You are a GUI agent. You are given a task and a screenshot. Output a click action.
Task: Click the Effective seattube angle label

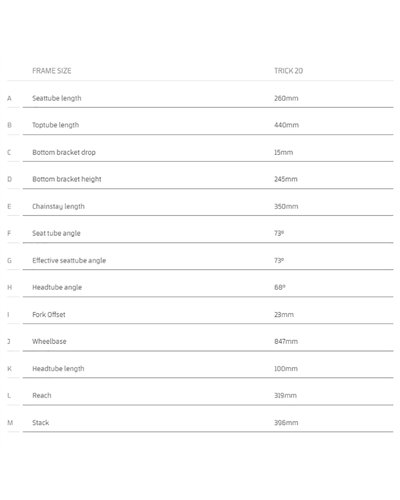(x=69, y=260)
